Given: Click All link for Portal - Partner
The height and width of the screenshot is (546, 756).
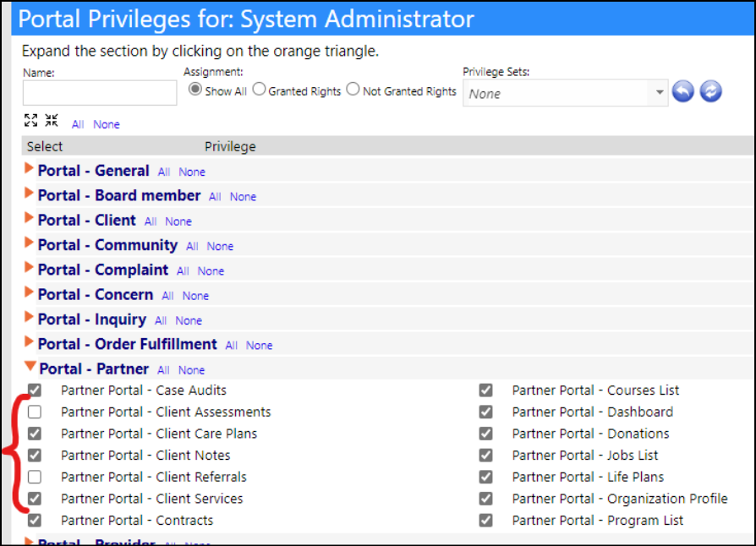Looking at the screenshot, I should [163, 370].
